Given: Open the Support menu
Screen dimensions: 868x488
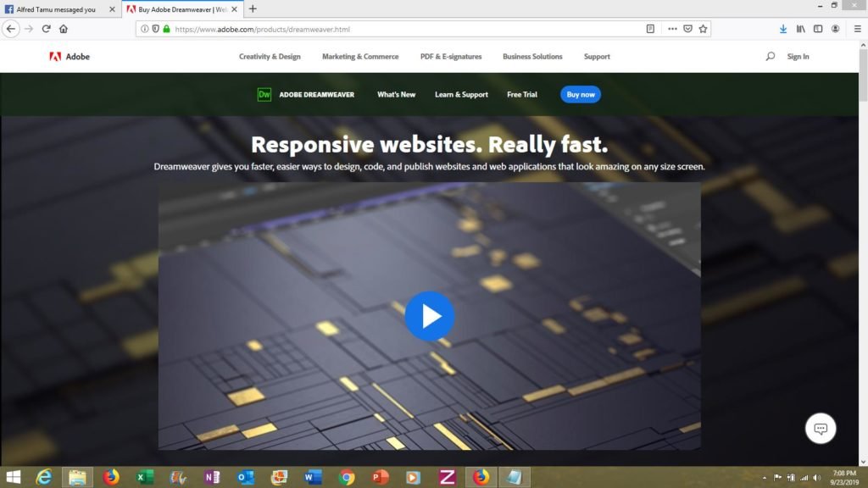Looking at the screenshot, I should click(x=597, y=57).
